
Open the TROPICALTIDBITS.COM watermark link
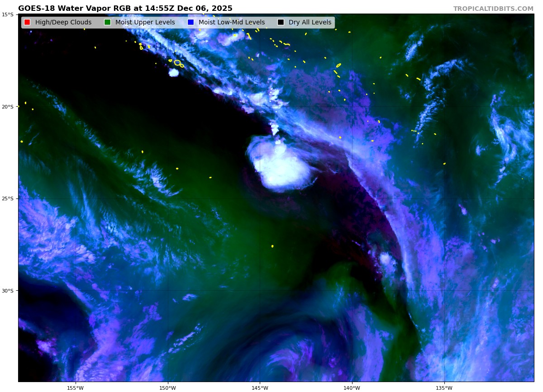pos(493,9)
